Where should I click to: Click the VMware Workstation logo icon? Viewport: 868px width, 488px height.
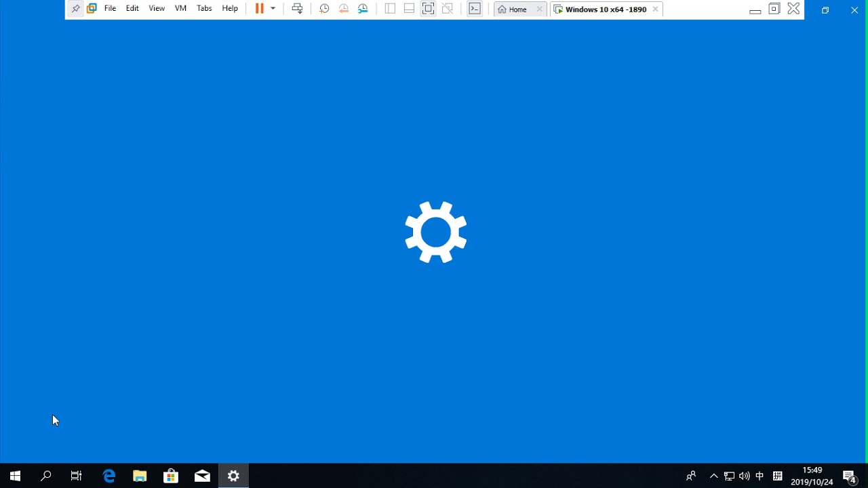[x=92, y=9]
